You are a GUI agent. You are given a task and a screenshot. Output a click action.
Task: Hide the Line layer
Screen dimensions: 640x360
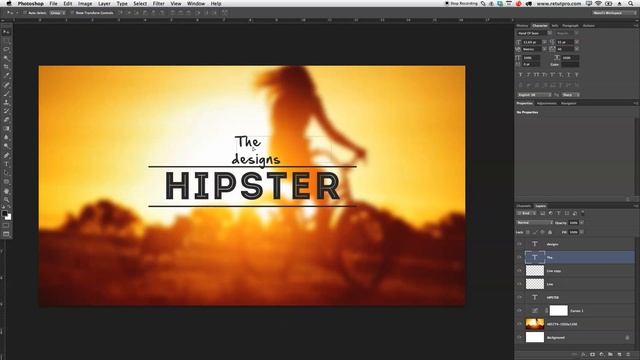[x=519, y=284]
